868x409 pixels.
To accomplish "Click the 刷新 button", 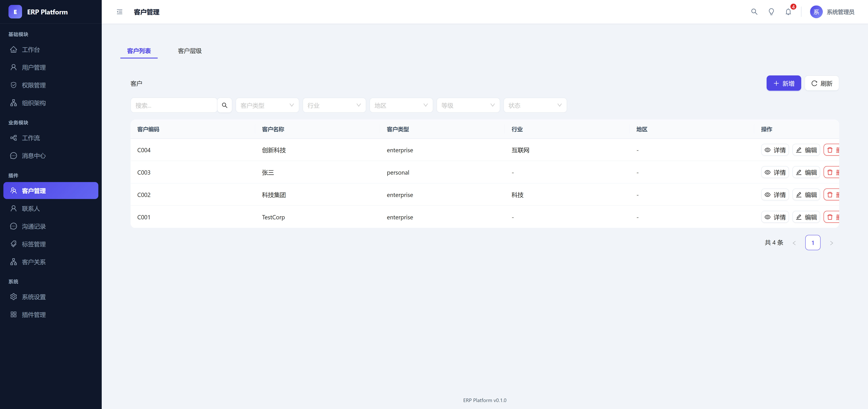I will pos(822,84).
